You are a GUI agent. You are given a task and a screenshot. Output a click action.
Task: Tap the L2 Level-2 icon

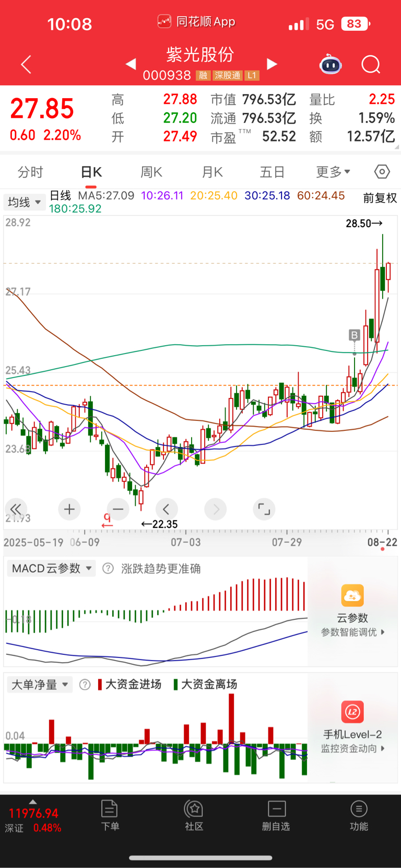tap(352, 712)
